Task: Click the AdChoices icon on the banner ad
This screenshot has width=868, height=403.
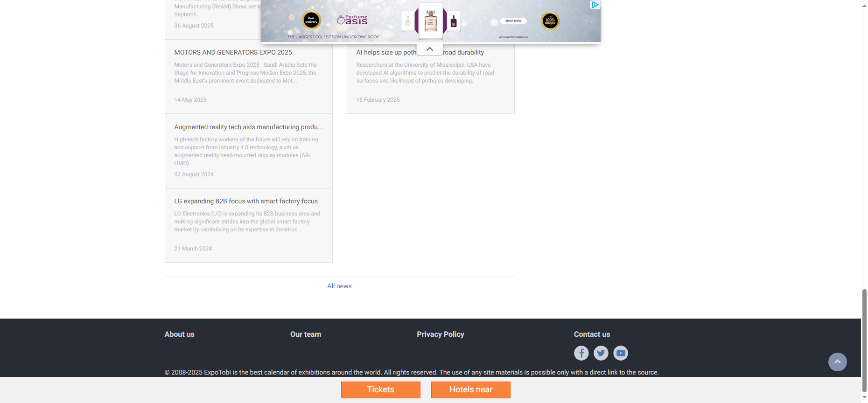Action: (595, 5)
